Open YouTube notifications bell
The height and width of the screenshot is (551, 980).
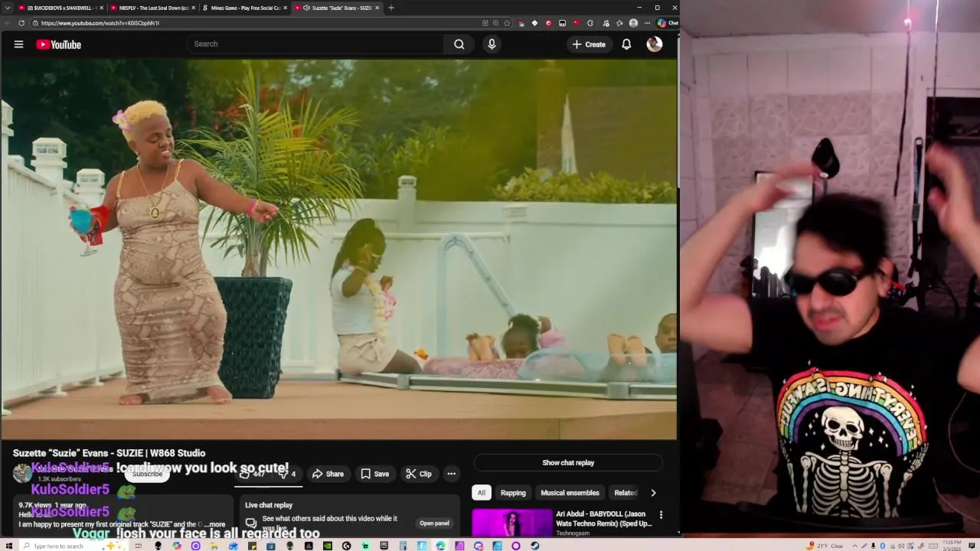626,44
